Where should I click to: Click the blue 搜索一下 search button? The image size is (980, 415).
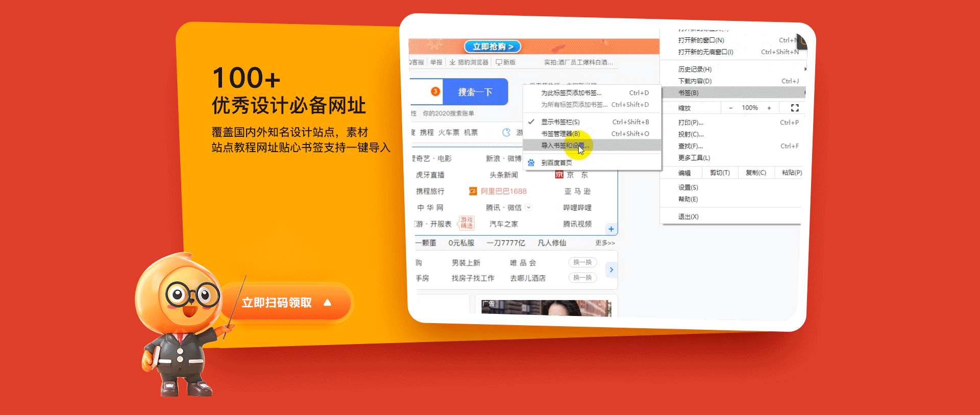[x=475, y=92]
